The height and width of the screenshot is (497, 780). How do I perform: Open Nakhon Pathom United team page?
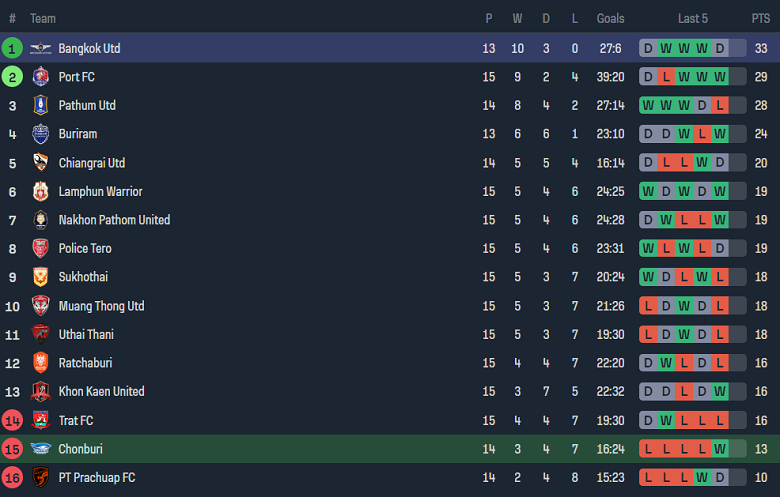coord(114,220)
